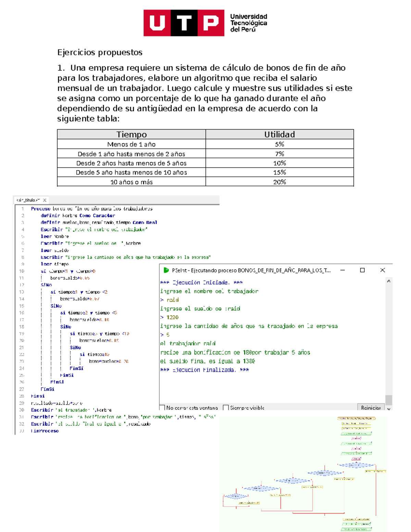Click the down chevron on the run window scrollbar
The image size is (411, 532).
[x=388, y=409]
